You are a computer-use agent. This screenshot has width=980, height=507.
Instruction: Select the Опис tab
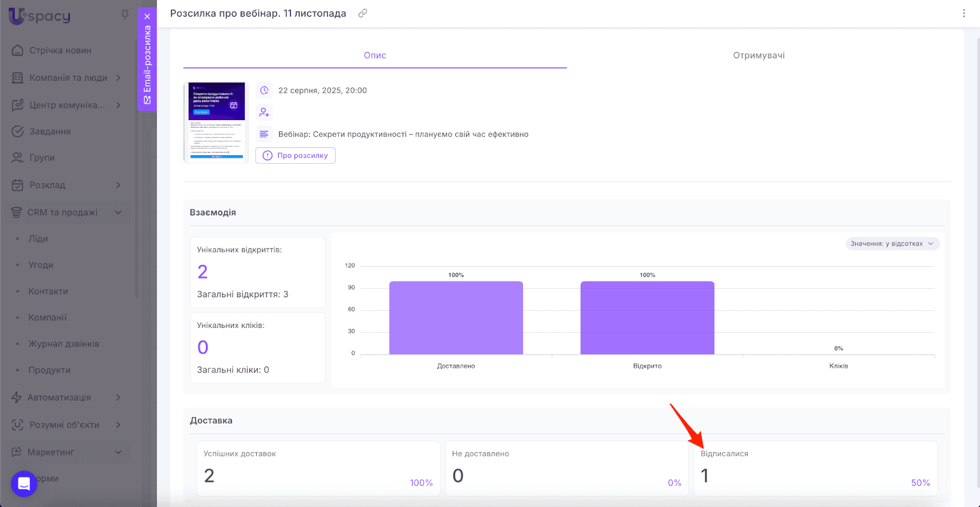click(375, 55)
